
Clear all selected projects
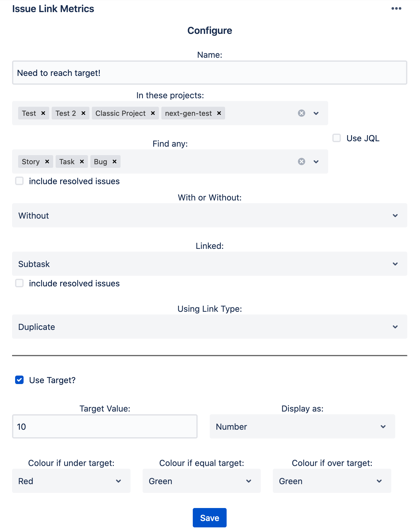(301, 113)
